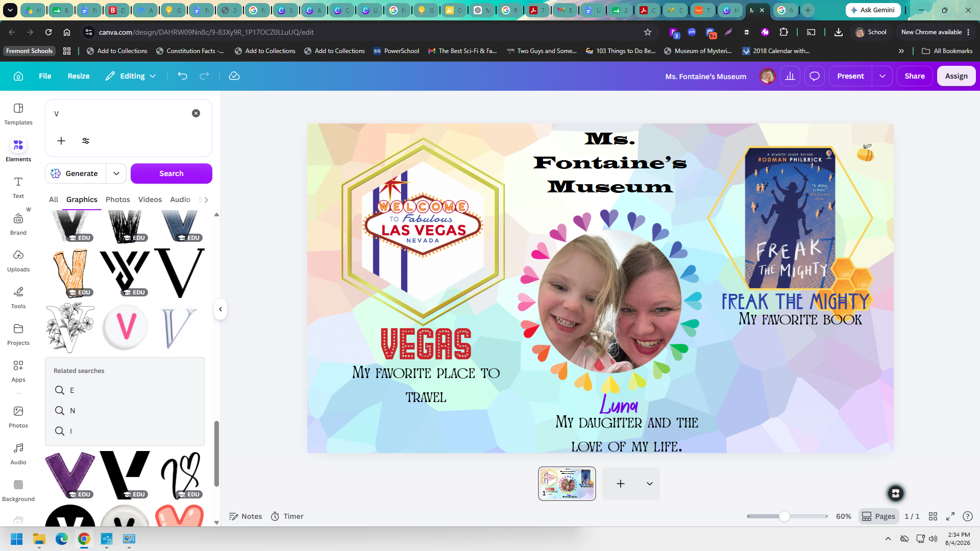Switch to the Audio results tab

pos(180,199)
